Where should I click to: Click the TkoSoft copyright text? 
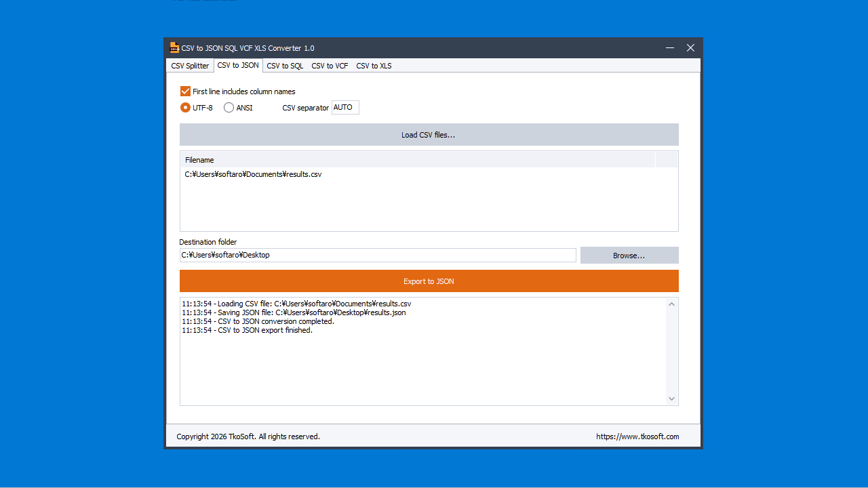click(248, 436)
